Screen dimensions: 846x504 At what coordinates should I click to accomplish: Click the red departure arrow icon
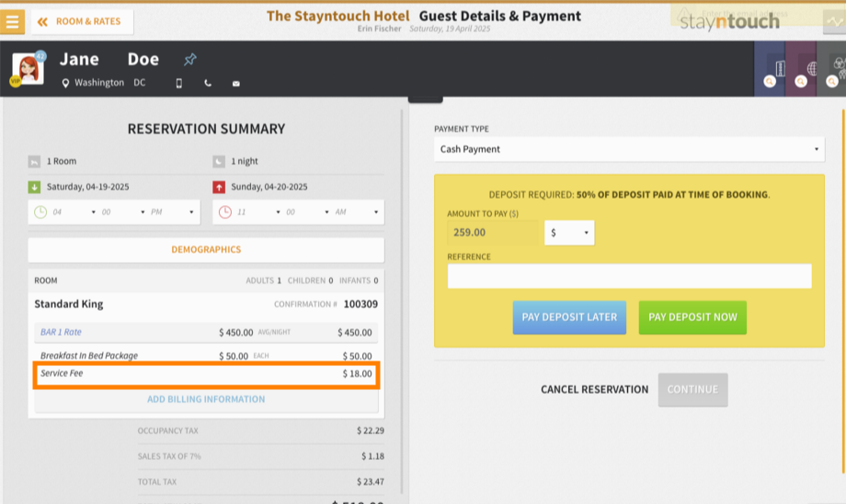pos(219,188)
